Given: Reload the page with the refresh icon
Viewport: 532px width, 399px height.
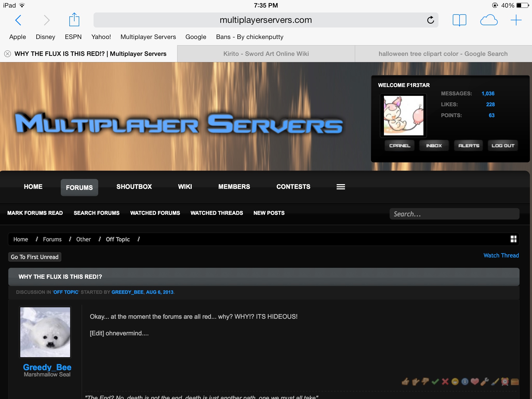Looking at the screenshot, I should 430,20.
